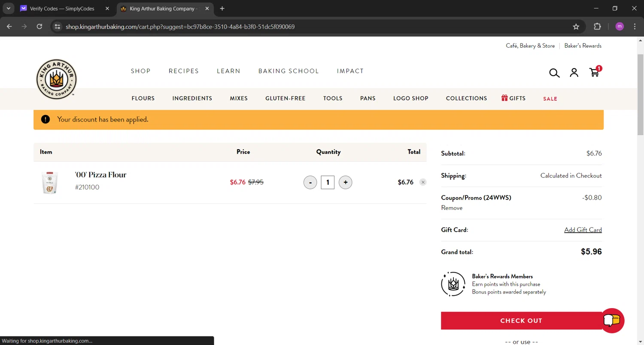Decrease Pizza Flour quantity with minus button
Screen dimensions: 644x345
tap(310, 182)
